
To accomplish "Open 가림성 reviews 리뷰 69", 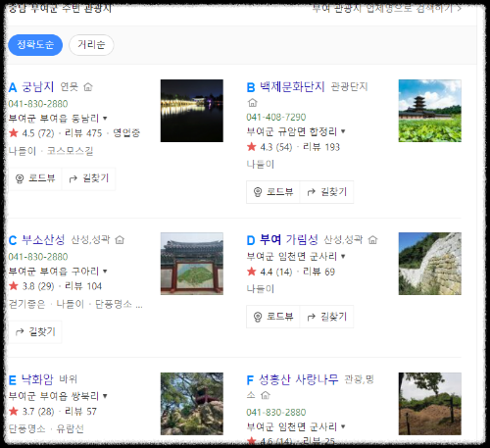I will 319,272.
